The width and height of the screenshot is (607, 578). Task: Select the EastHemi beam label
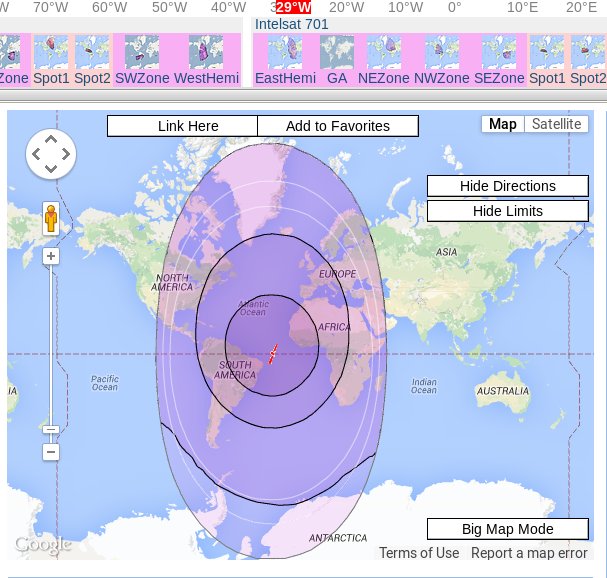[285, 78]
